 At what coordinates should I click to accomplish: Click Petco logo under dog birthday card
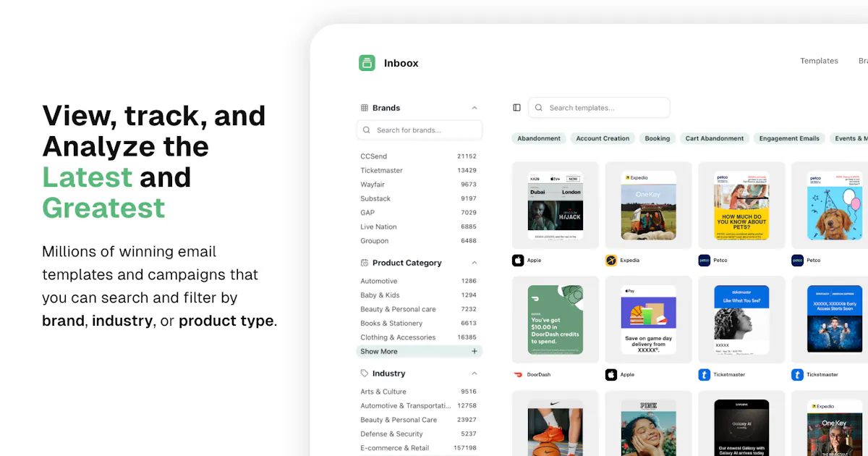[797, 261]
